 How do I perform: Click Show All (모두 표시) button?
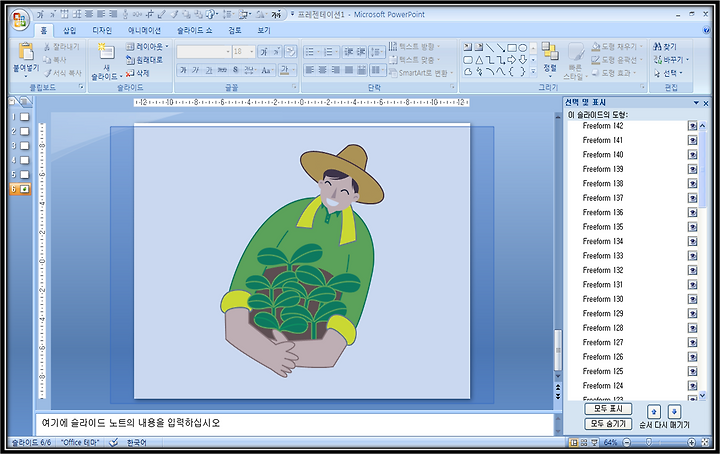coord(608,409)
